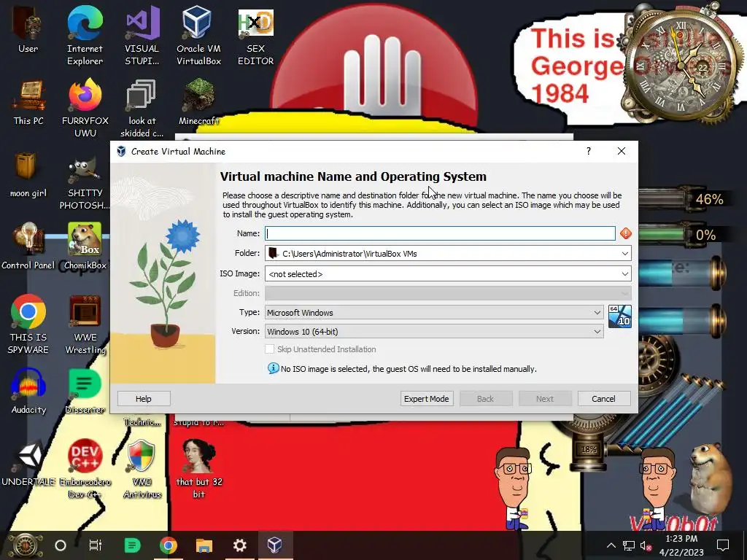Launch SHITTY PHOTOSH... GIMP shortcut
The width and height of the screenshot is (747, 560).
[85, 183]
